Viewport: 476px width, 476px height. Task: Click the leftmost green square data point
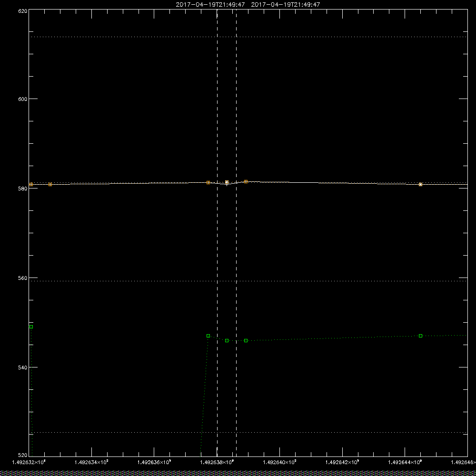point(31,327)
